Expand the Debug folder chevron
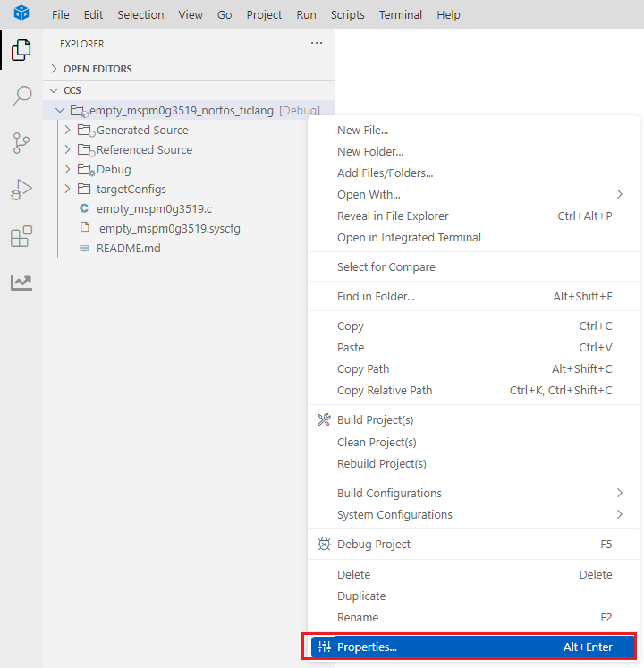644x668 pixels. tap(67, 169)
